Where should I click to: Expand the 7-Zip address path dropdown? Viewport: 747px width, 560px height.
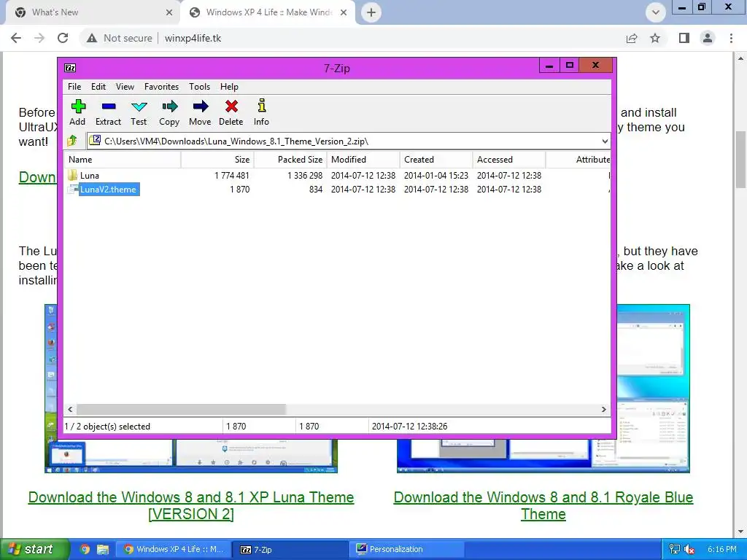click(605, 141)
